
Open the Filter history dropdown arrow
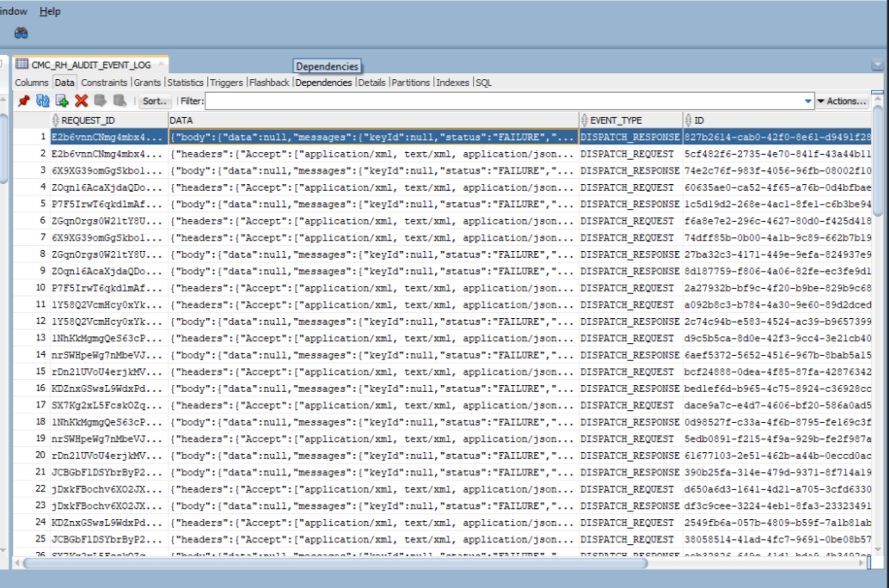click(807, 101)
